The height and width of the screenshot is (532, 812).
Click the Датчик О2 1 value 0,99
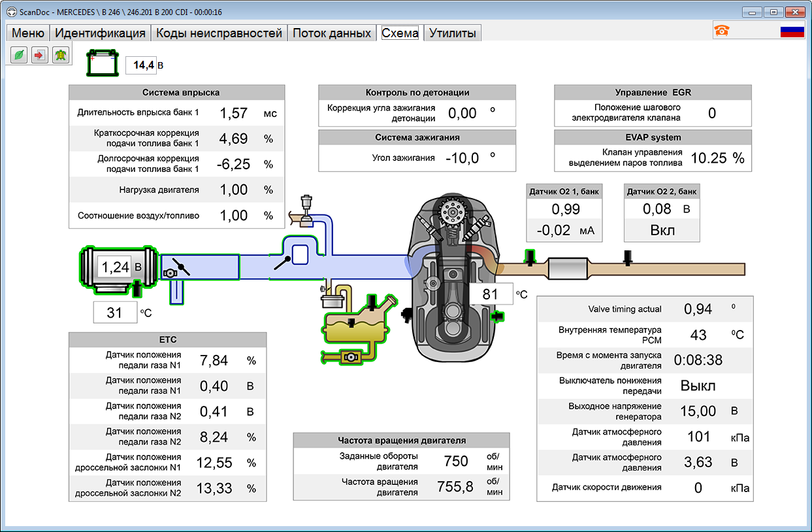(566, 209)
